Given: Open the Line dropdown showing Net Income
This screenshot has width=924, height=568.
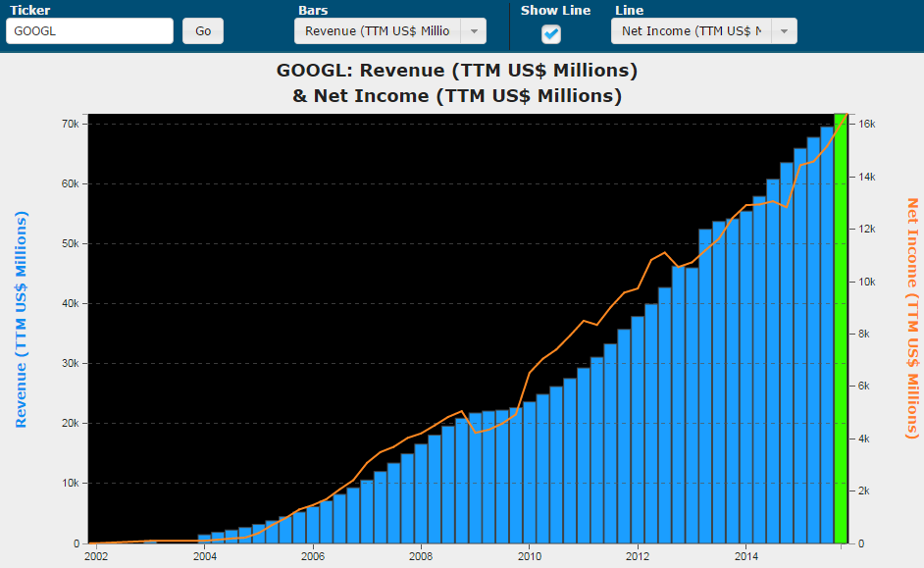Looking at the screenshot, I should coord(704,30).
